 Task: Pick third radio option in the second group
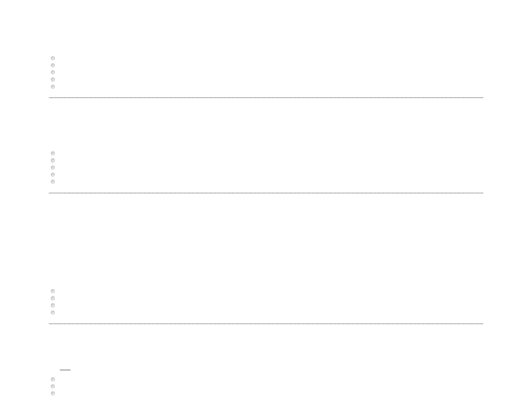tap(53, 168)
